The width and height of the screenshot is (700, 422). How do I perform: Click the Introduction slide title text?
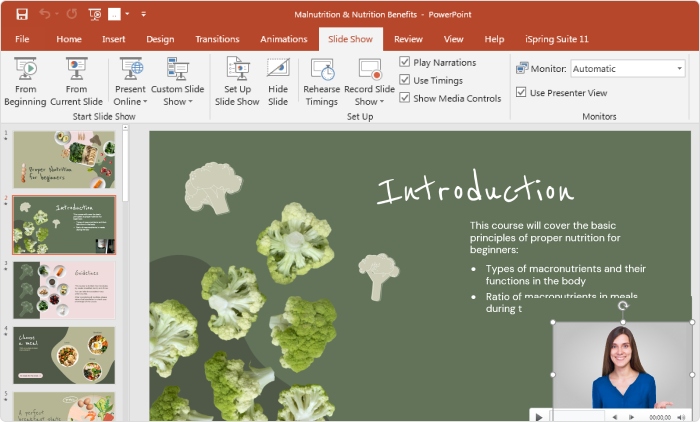click(475, 188)
